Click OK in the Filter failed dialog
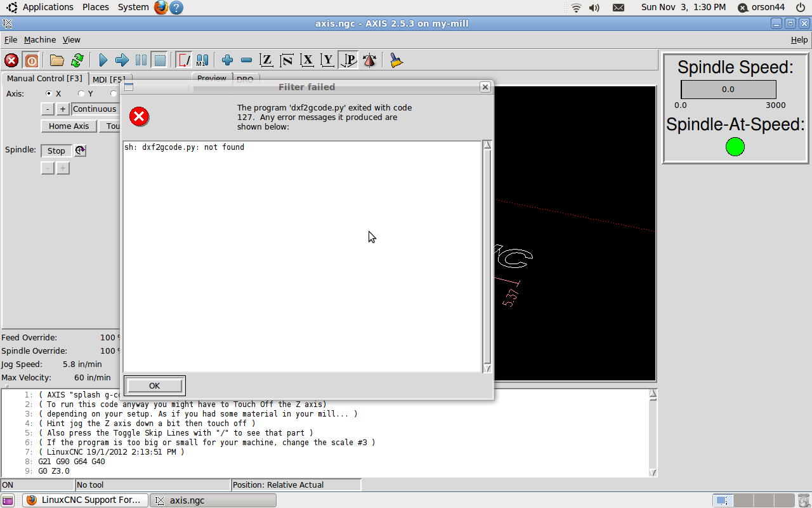Viewport: 812px width, 508px height. point(154,385)
